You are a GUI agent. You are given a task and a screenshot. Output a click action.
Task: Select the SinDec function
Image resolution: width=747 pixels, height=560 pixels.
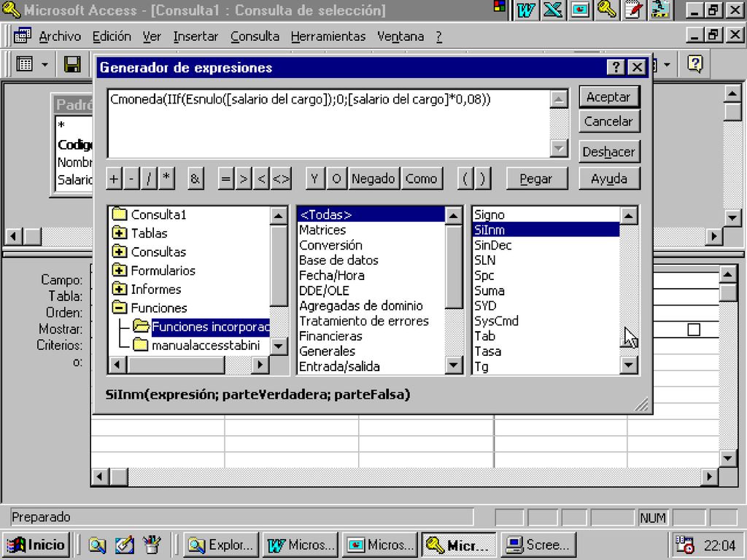click(x=492, y=245)
